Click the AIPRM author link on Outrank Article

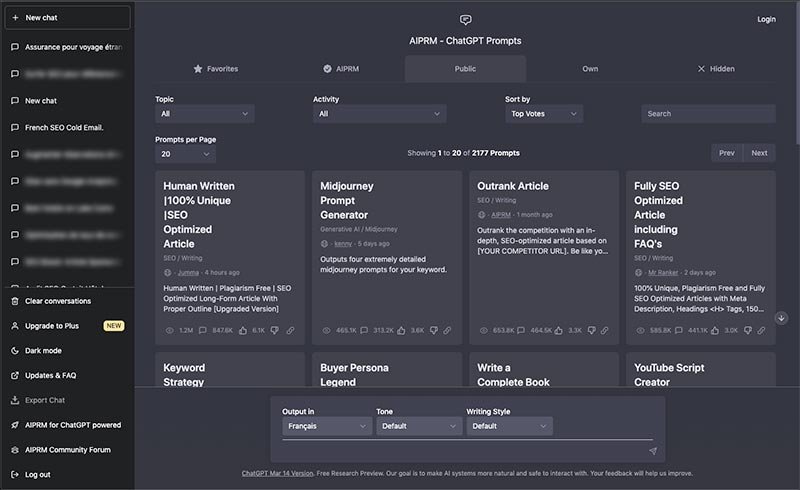point(501,215)
